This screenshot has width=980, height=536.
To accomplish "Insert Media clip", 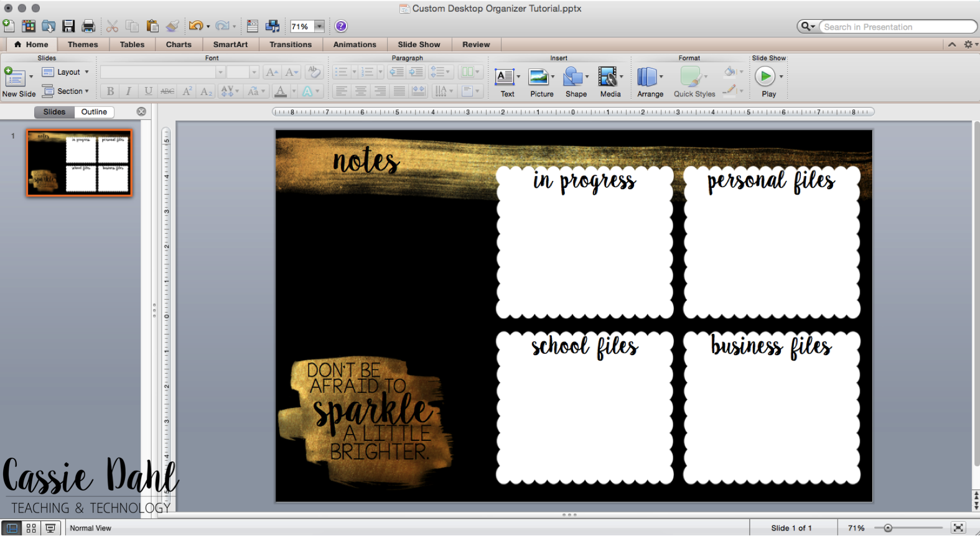I will click(610, 83).
